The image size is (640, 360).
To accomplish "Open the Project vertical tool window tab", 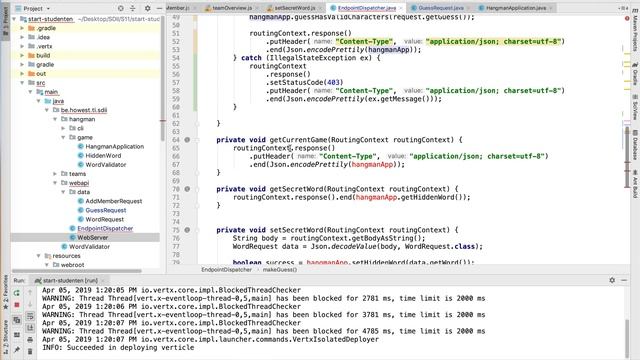I will coord(5,20).
